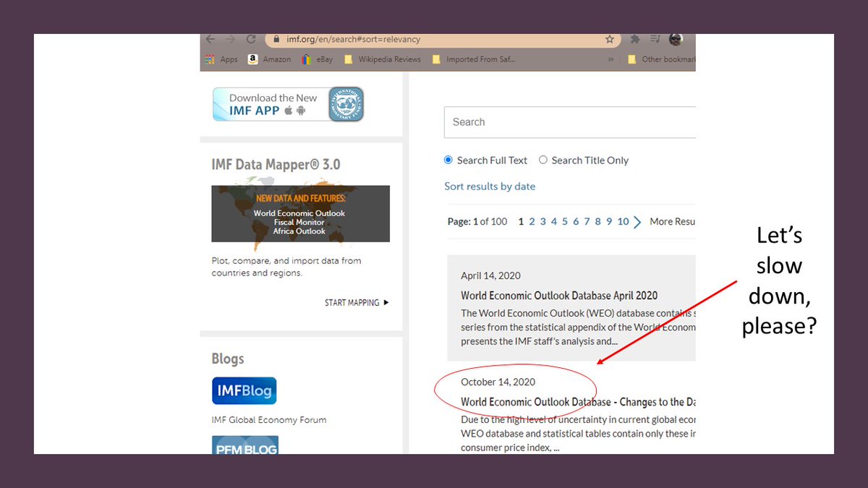
Task: Select the Search Title Only radio button
Action: coord(543,160)
